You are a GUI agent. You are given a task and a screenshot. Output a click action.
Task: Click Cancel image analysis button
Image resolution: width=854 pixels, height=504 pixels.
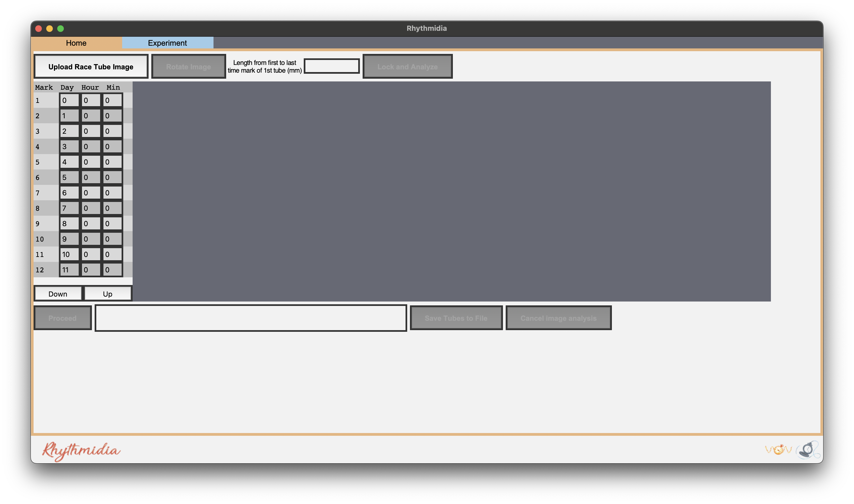[559, 318]
